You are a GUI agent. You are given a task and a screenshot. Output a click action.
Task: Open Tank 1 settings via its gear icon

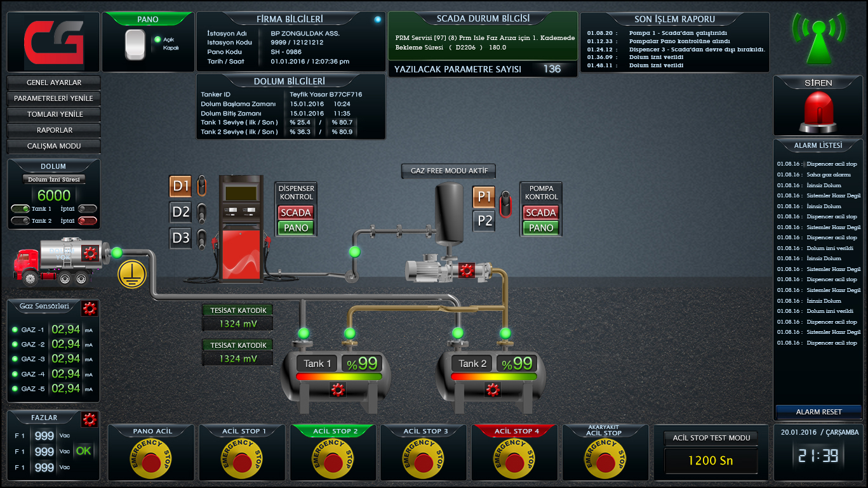tap(338, 390)
